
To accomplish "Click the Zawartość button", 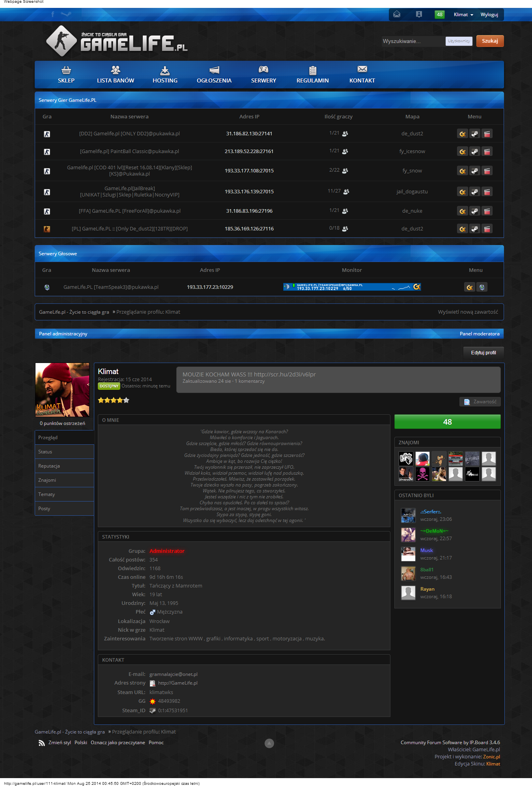I will point(480,402).
